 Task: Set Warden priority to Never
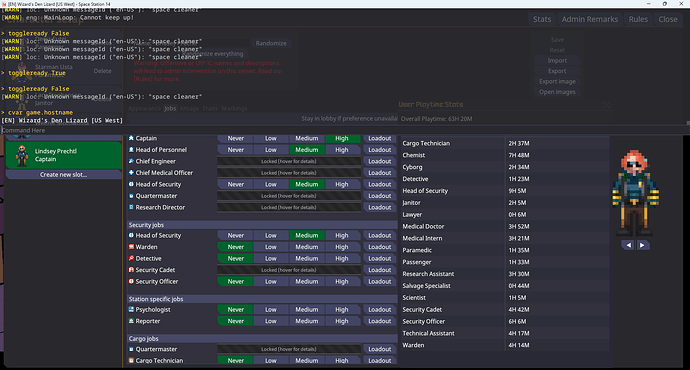pyautogui.click(x=235, y=247)
